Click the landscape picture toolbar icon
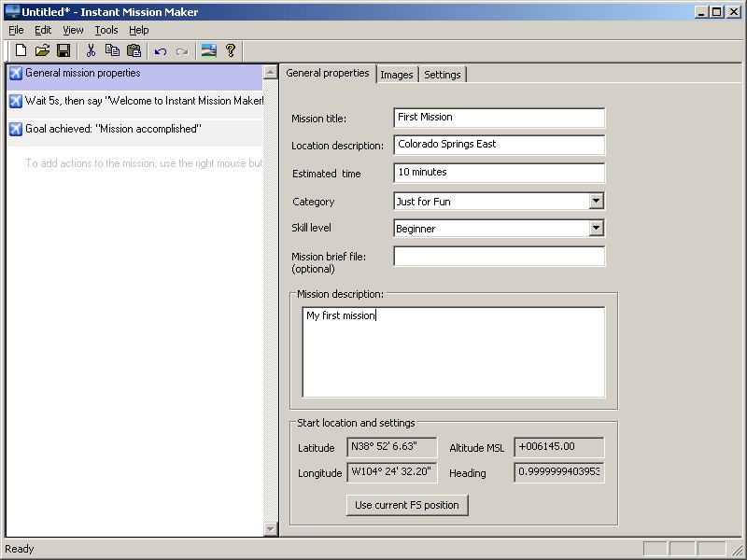 point(208,50)
